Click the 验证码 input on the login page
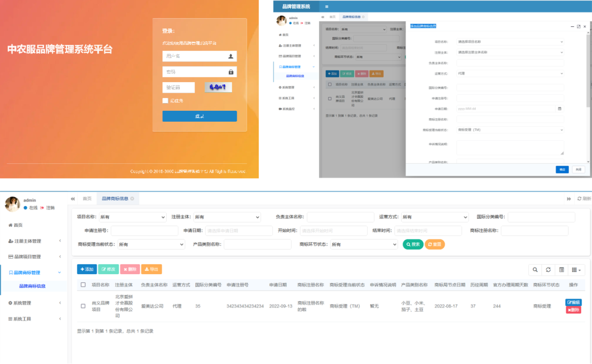592x364 pixels. 179,87
